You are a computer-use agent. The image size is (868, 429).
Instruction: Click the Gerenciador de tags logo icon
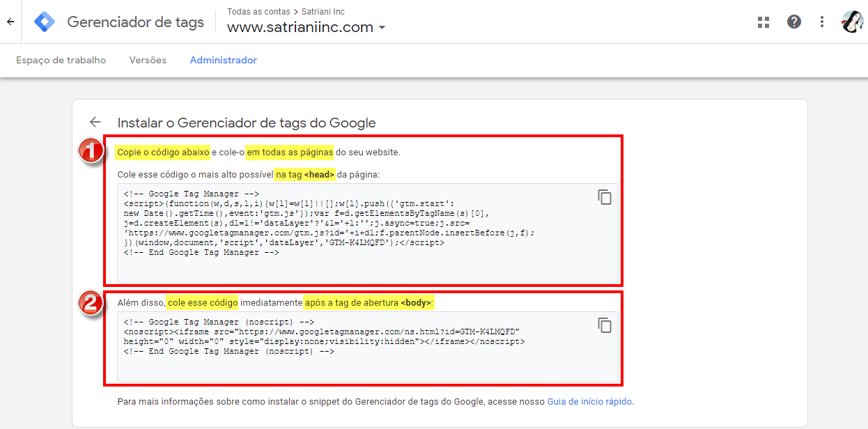(x=44, y=22)
